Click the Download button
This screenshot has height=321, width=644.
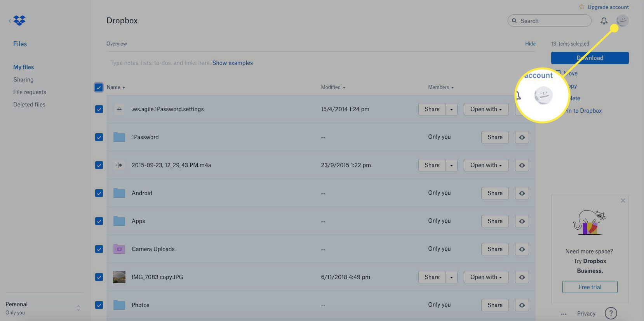[x=590, y=58]
